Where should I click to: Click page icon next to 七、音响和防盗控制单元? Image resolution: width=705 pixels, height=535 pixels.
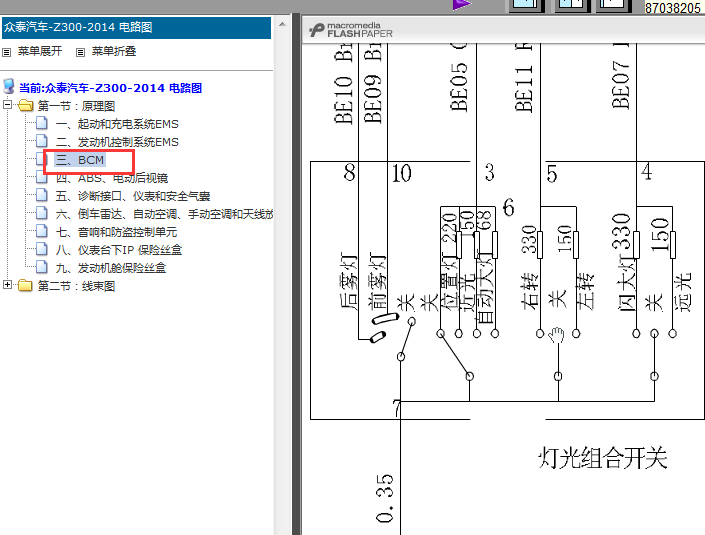coord(42,231)
